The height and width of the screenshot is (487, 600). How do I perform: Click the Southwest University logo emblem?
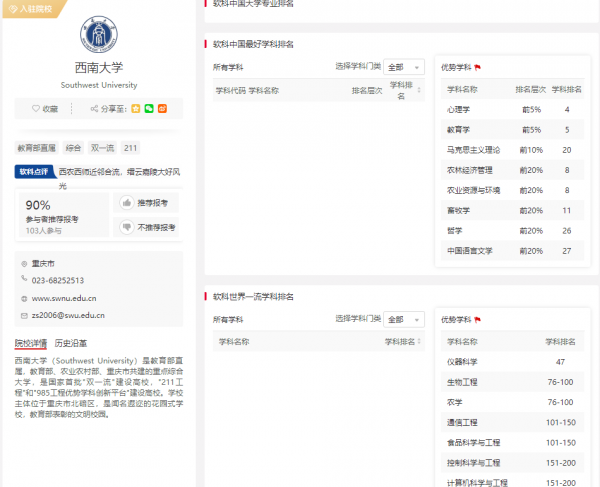[x=99, y=34]
